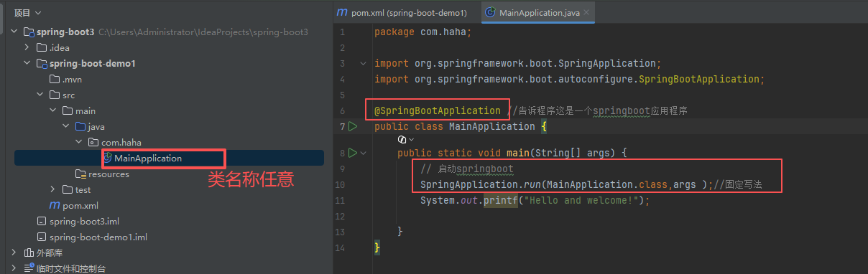868x274 pixels.
Task: Switch to pom.xml (spring-boot-demo1) tab
Action: click(x=402, y=13)
